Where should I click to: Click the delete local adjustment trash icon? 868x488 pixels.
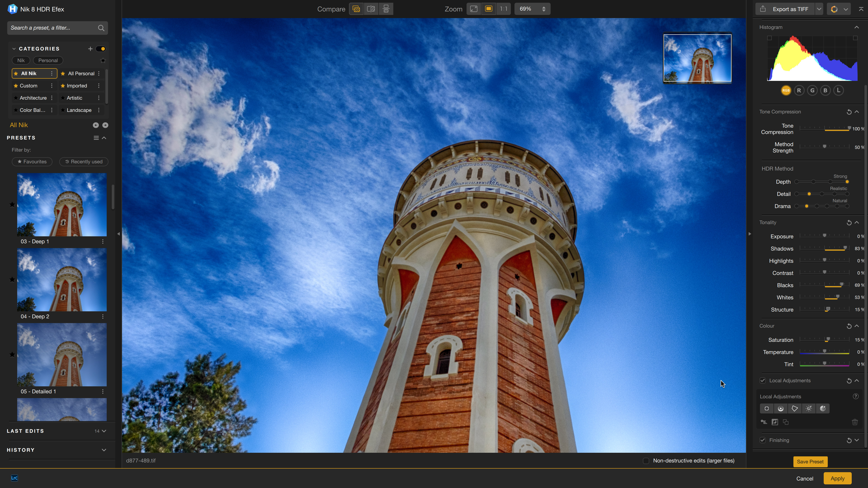click(x=854, y=422)
